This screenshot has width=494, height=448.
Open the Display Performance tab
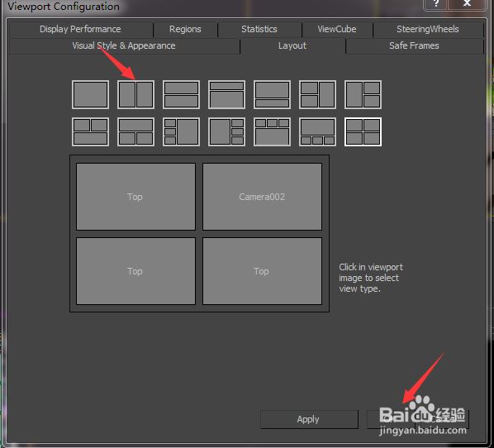[x=80, y=29]
